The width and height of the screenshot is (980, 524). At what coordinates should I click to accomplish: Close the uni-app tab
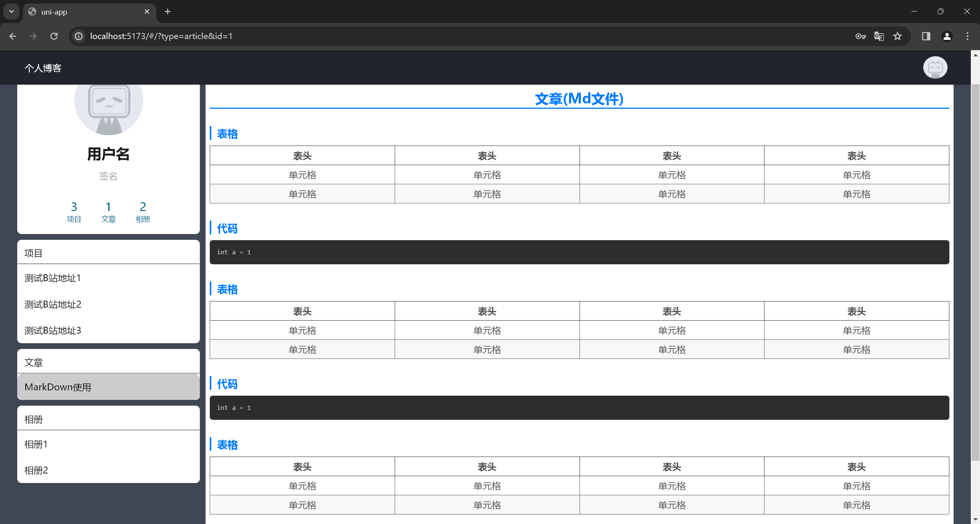tap(147, 11)
